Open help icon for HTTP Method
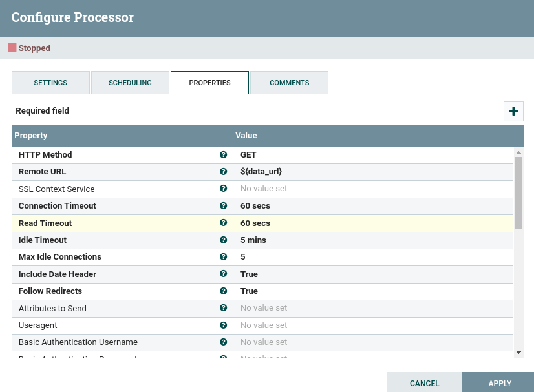Image resolution: width=534 pixels, height=392 pixels. coord(224,155)
